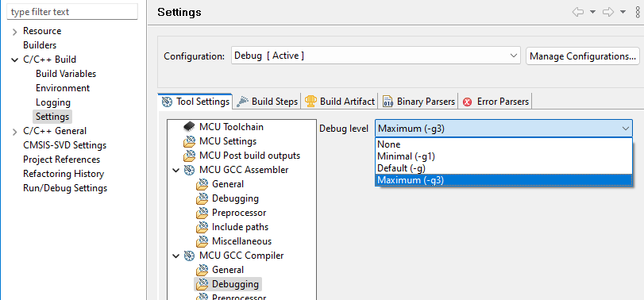
Task: Select Include paths under MCU GCC Assembler
Action: coord(240,227)
